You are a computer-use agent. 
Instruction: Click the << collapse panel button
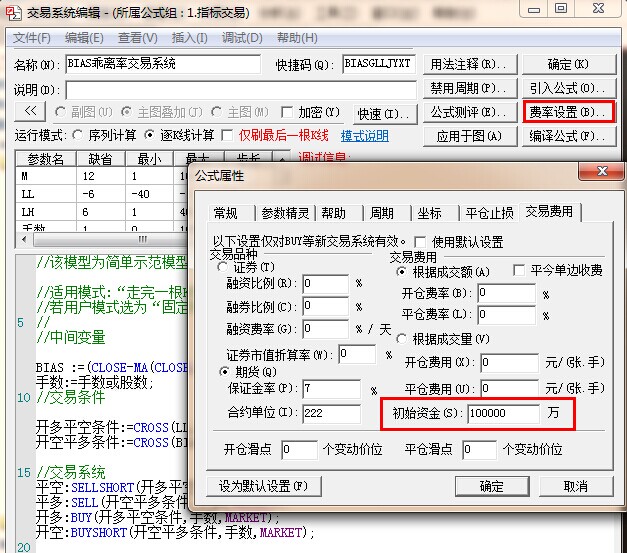pyautogui.click(x=29, y=111)
